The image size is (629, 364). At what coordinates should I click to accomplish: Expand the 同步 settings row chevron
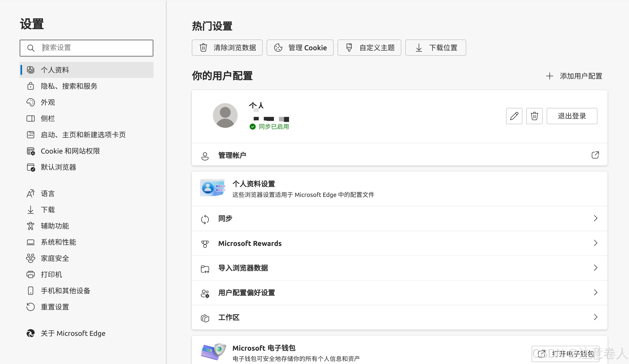(595, 218)
